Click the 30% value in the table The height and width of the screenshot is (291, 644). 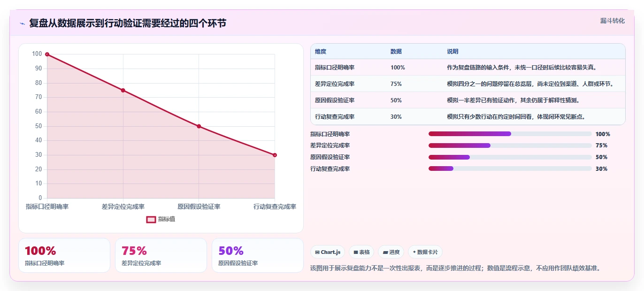(396, 117)
